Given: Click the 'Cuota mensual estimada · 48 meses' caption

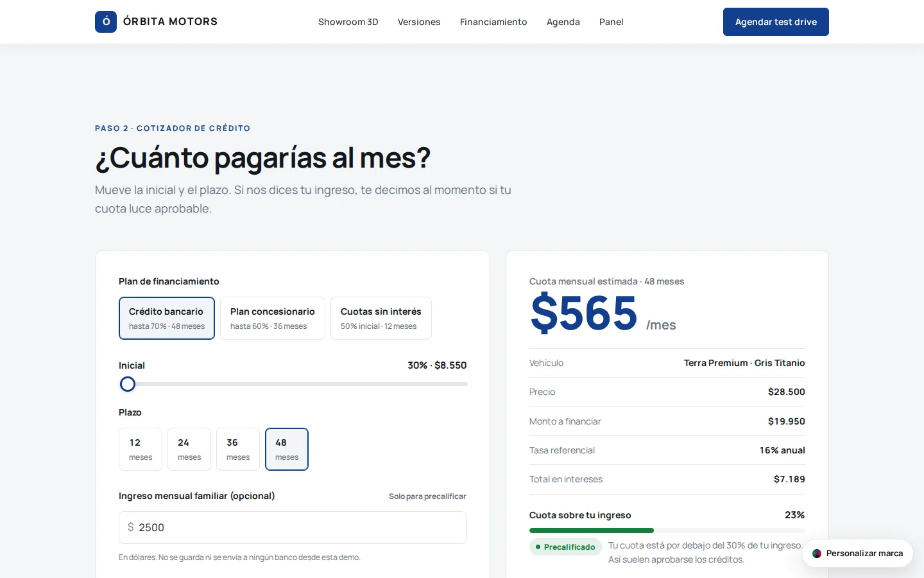Looking at the screenshot, I should tap(607, 281).
